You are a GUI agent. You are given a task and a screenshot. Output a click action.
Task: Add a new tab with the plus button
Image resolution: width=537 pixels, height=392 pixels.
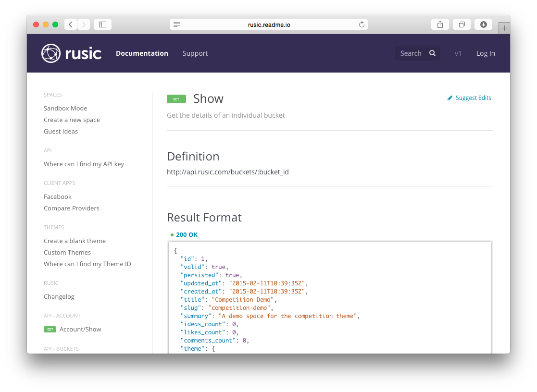click(x=504, y=28)
